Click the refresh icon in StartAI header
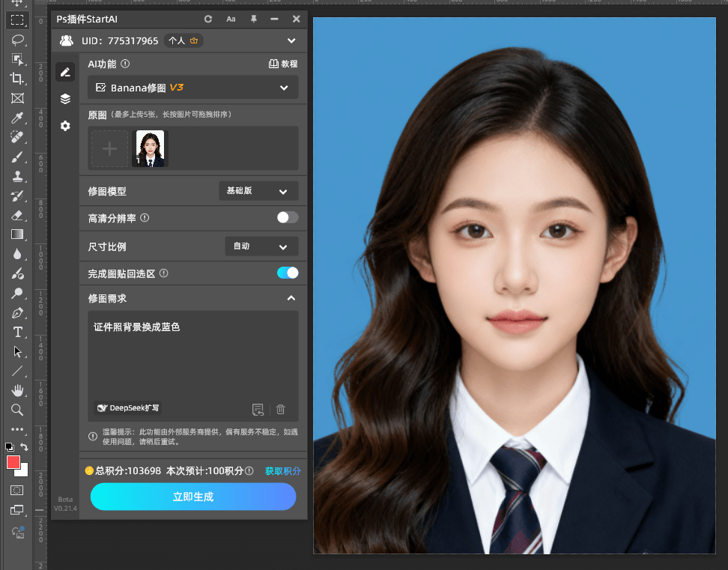Viewport: 728px width, 570px height. point(207,19)
